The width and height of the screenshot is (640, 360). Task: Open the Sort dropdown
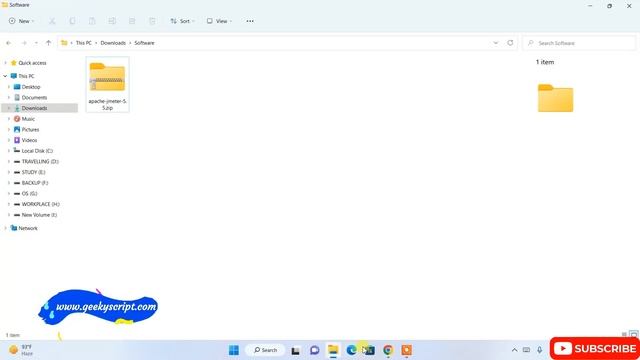pos(182,21)
